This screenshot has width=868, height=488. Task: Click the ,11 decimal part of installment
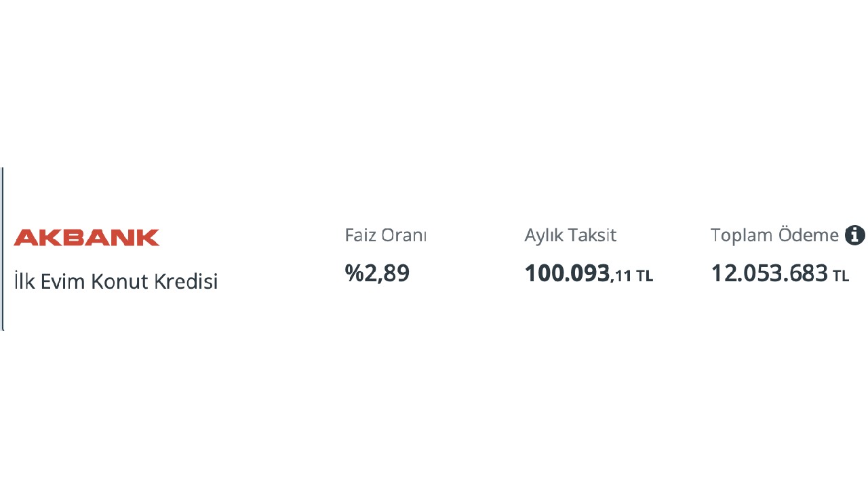tap(621, 276)
